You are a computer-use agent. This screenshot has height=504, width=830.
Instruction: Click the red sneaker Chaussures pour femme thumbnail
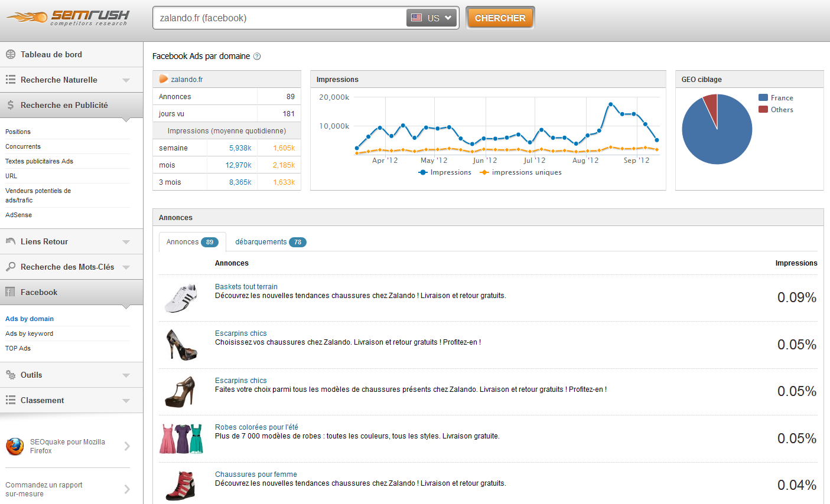pyautogui.click(x=180, y=486)
